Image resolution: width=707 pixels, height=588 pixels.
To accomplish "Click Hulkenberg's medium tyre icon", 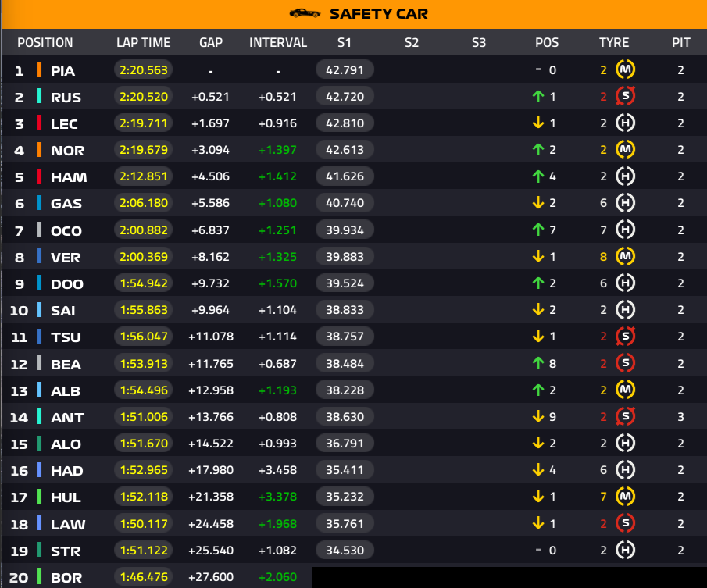I will [625, 497].
